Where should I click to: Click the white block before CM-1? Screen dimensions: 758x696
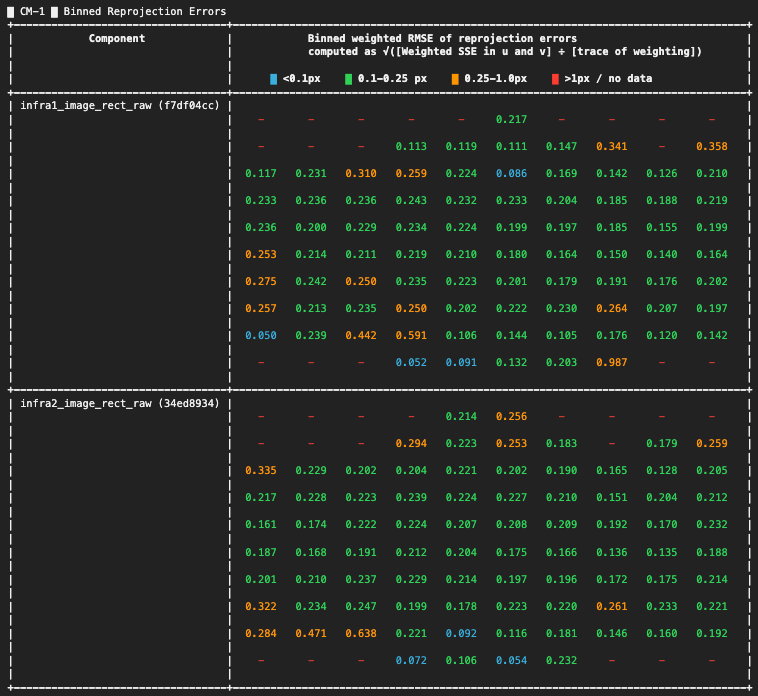click(10, 12)
